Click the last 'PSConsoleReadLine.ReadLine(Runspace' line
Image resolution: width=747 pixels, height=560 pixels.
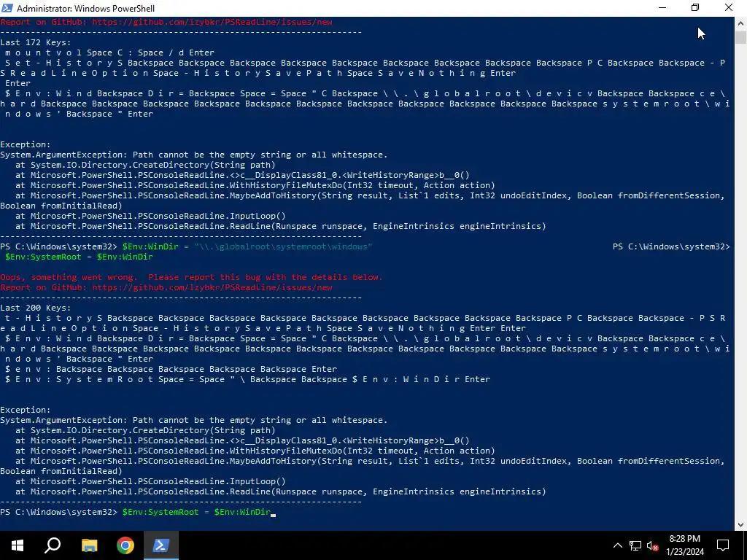click(281, 491)
